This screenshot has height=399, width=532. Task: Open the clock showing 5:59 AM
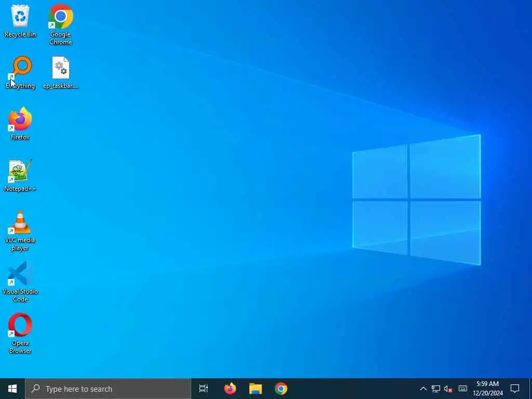click(x=487, y=389)
